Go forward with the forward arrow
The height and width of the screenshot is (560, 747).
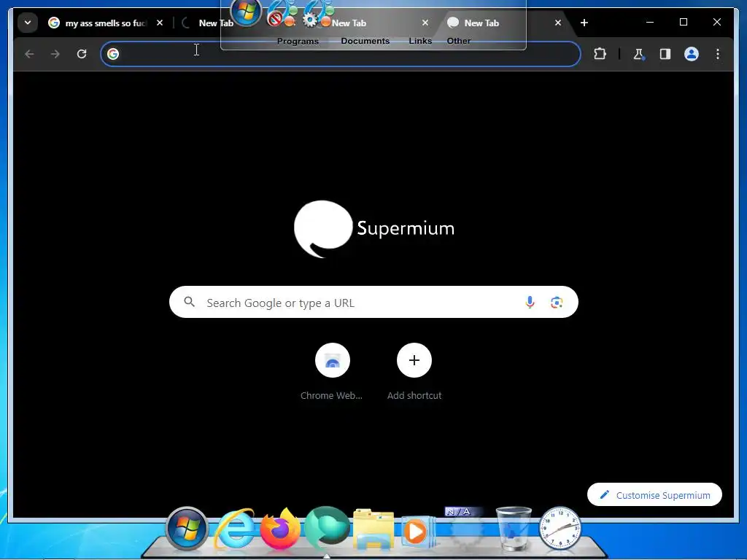point(55,54)
